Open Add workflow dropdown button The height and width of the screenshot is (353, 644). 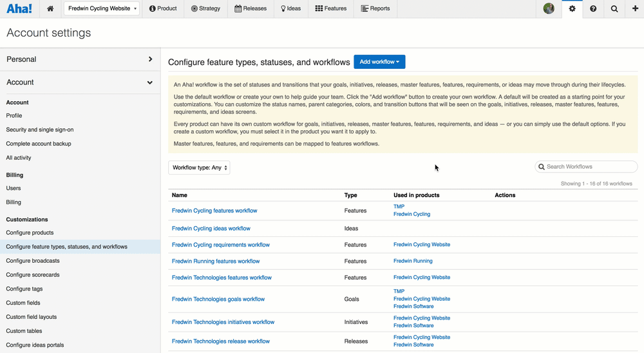click(379, 62)
